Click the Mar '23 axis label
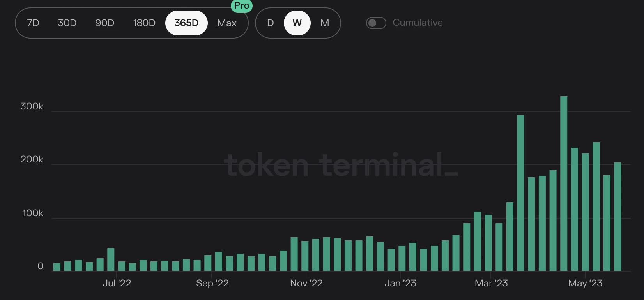 click(x=491, y=283)
